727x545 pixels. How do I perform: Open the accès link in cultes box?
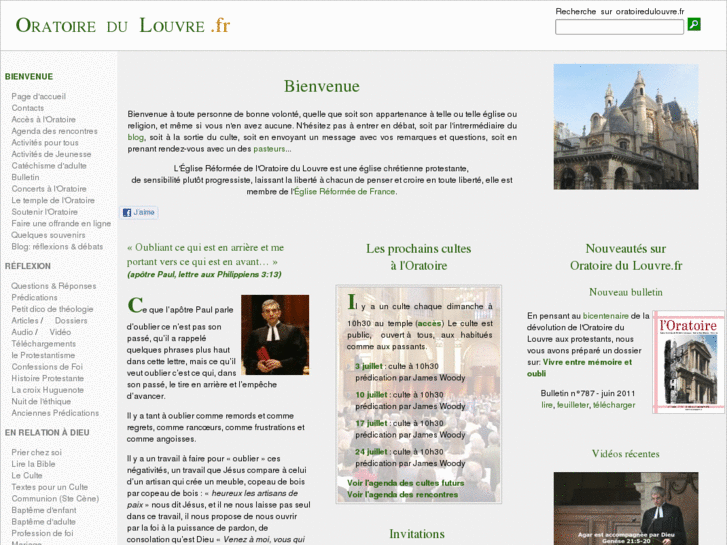(430, 324)
